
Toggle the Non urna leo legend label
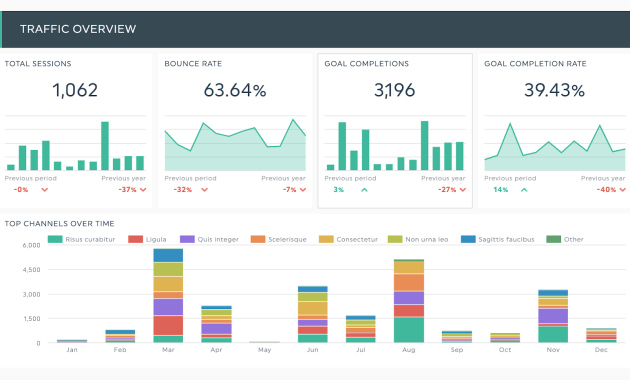(427, 239)
